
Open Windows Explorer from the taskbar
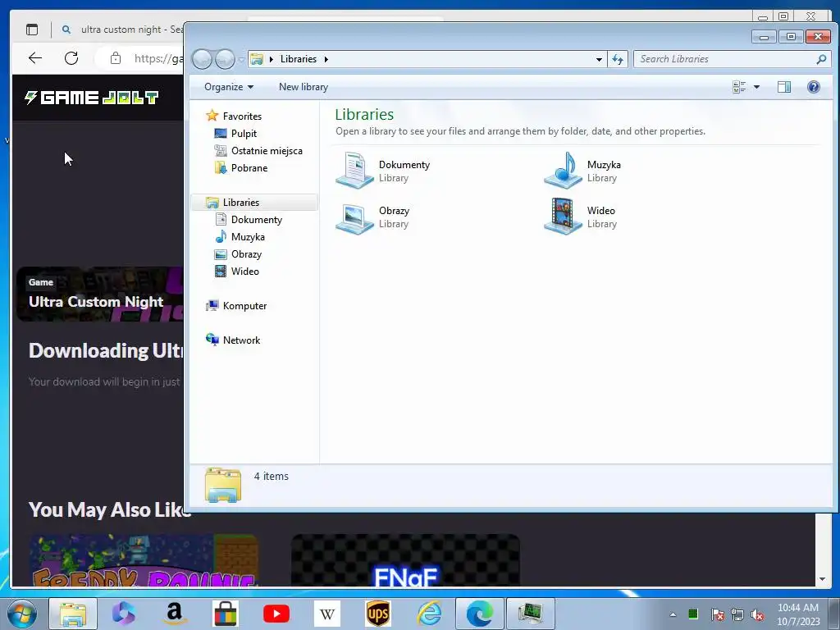[x=73, y=614]
